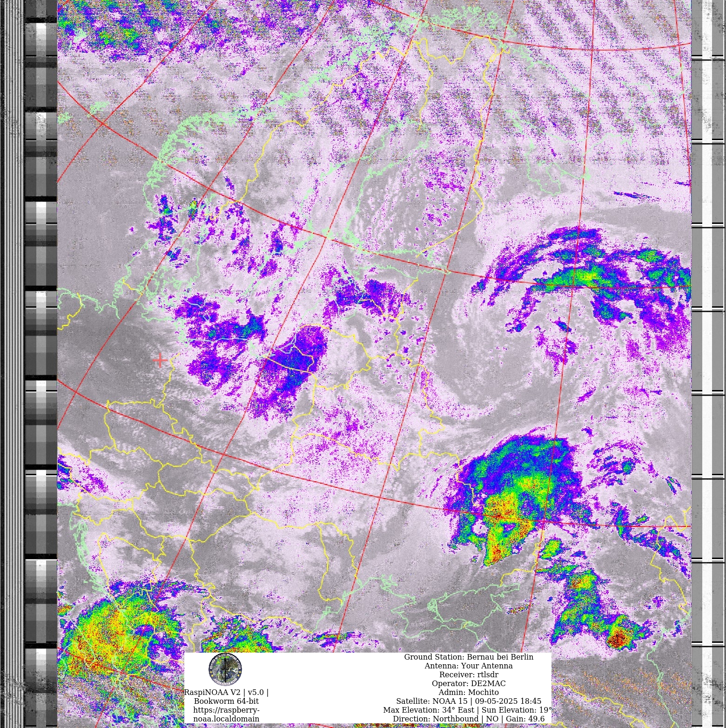Image resolution: width=726 pixels, height=728 pixels.
Task: Click the 'noaa.localdomain' text
Action: pyautogui.click(x=226, y=719)
